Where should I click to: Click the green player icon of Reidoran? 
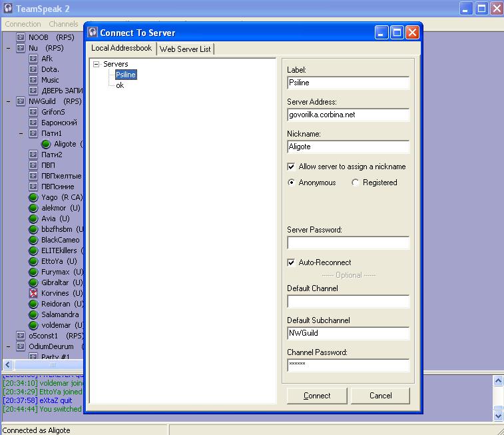click(33, 304)
